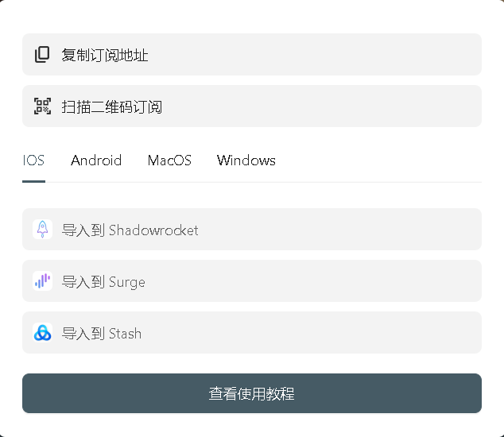Viewport: 504px width, 437px height.
Task: Click the 'Stash' text label
Action: pos(125,334)
